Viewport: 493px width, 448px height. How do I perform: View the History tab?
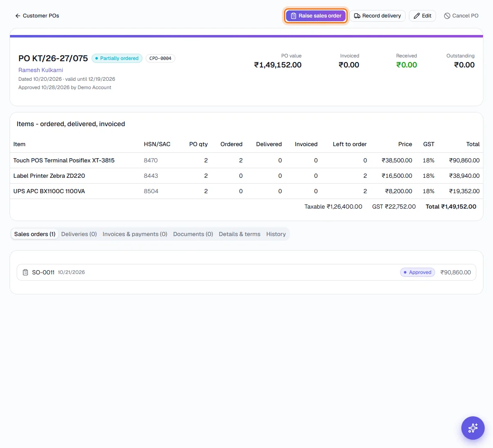[x=276, y=234]
